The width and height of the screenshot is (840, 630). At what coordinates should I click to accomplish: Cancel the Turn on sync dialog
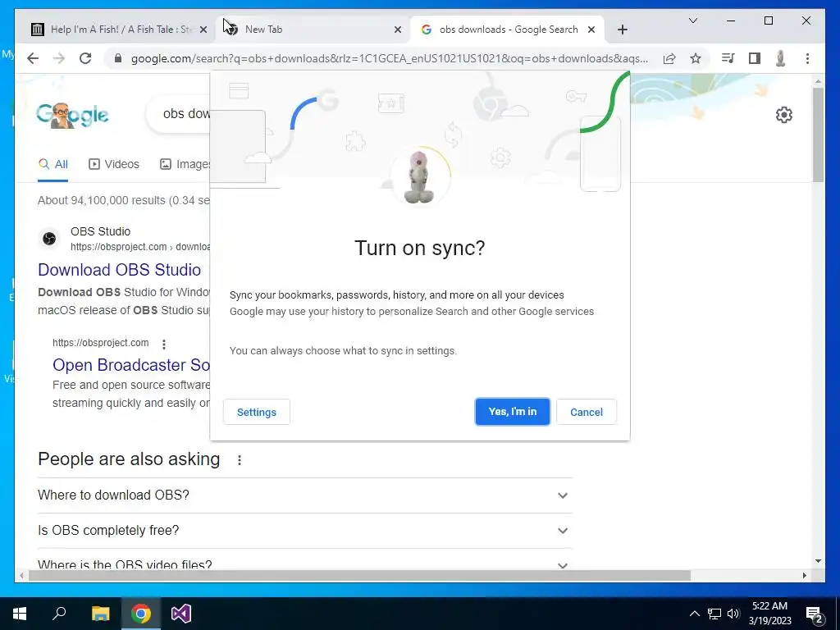pos(586,412)
